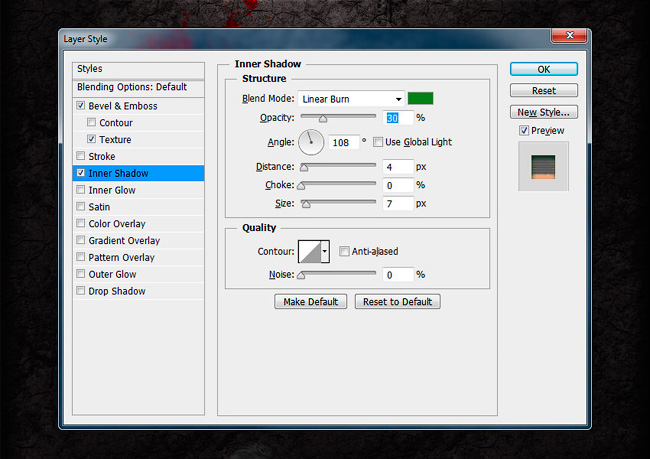Open the Color Overlay settings page

[x=117, y=224]
